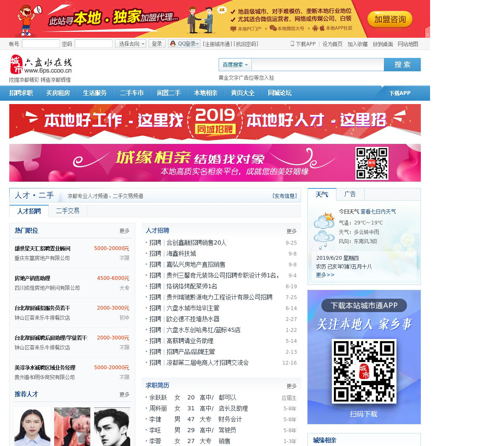Expand the QQ登录 dropdown arrow
This screenshot has height=446, width=504.
coord(198,44)
